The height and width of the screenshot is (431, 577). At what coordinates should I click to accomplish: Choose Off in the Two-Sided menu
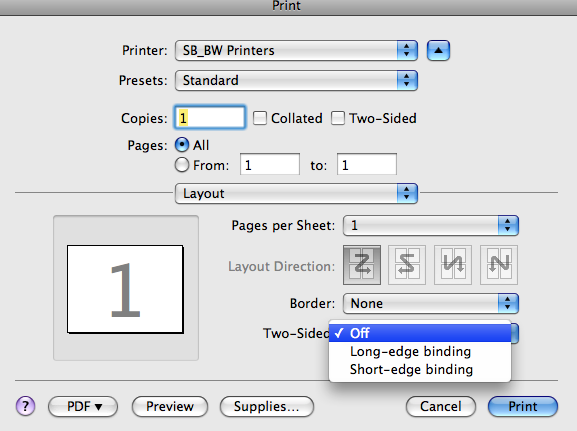(x=420, y=333)
